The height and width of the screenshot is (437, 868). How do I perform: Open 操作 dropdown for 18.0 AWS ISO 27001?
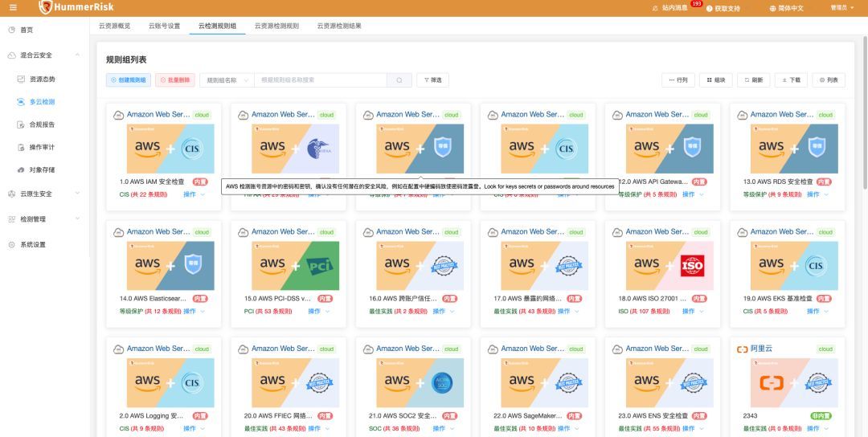(693, 312)
